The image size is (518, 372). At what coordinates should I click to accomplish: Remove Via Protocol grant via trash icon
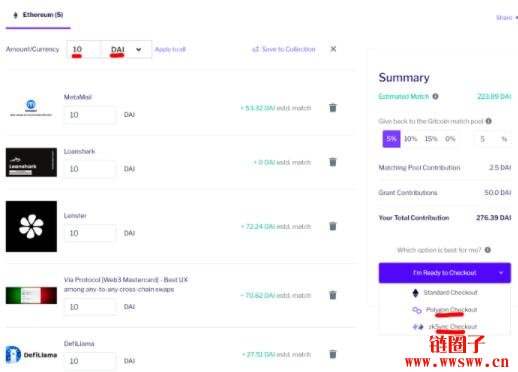point(333,295)
